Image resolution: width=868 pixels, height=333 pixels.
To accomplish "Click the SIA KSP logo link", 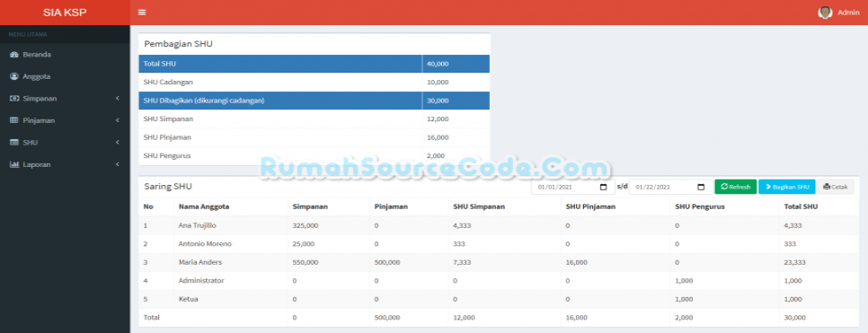I will coord(65,13).
